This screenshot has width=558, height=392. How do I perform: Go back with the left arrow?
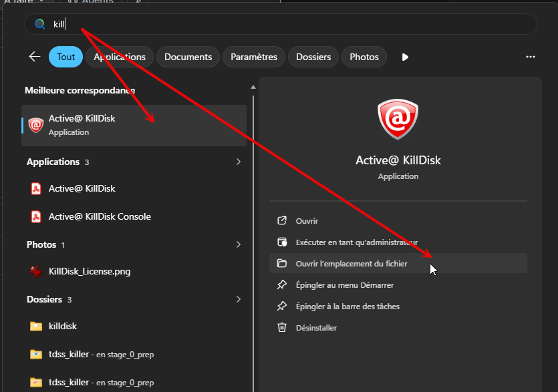coord(35,57)
